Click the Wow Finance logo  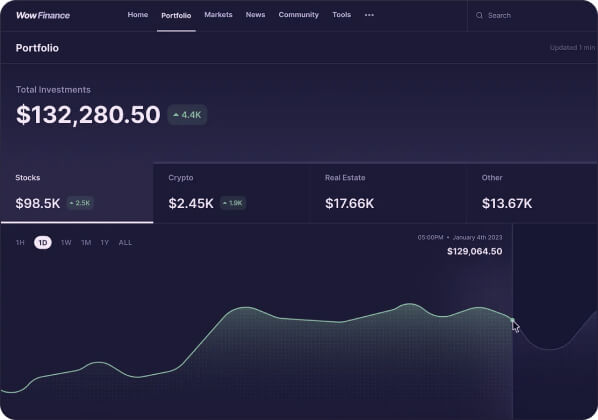click(x=43, y=15)
